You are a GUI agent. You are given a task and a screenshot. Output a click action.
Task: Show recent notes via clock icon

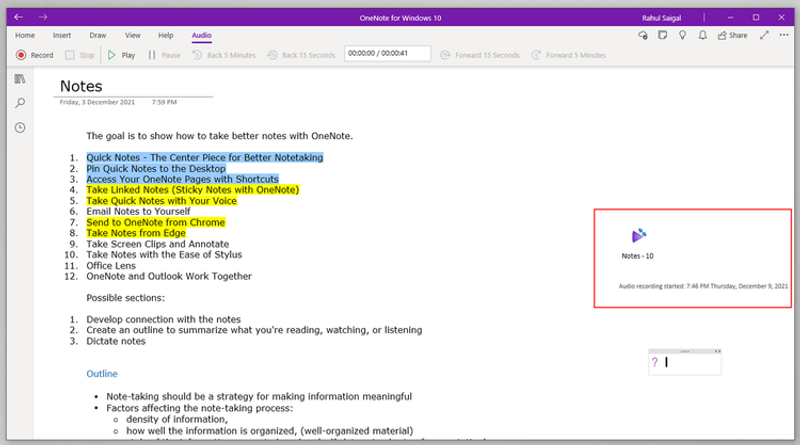(20, 128)
